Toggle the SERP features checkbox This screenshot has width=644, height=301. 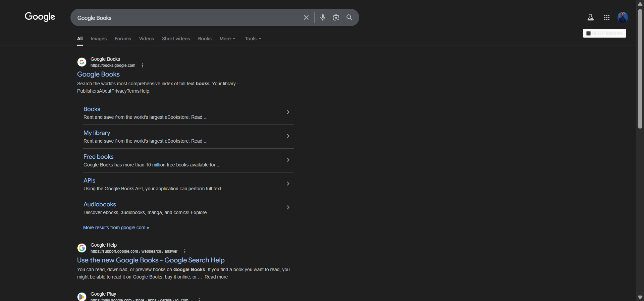pos(588,33)
